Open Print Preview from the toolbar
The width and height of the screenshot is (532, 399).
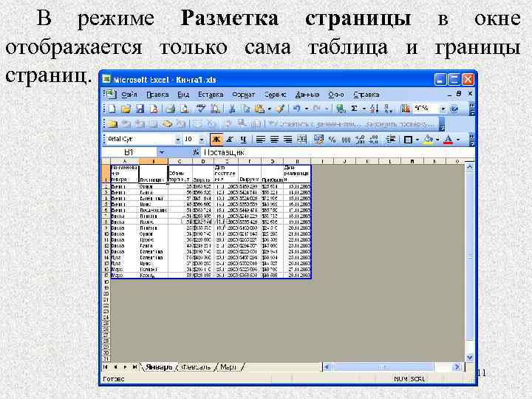pyautogui.click(x=184, y=109)
